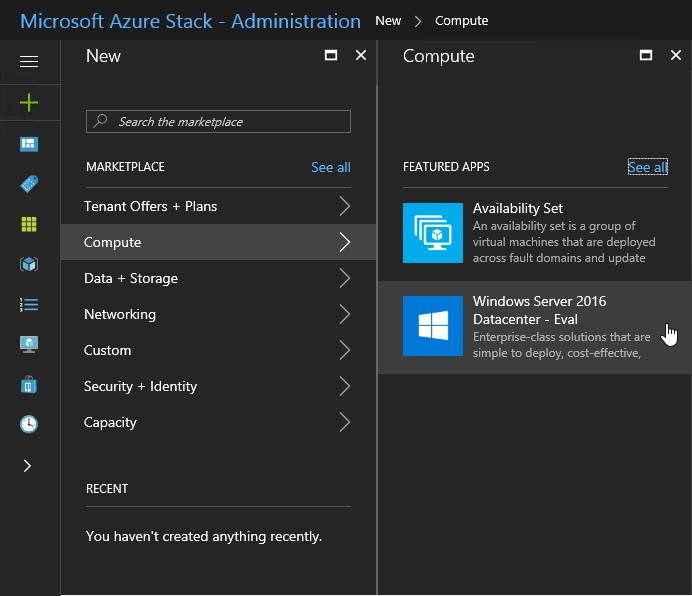Viewport: 692px width, 596px height.
Task: Open the hamburger menu in the sidebar
Action: pyautogui.click(x=29, y=61)
